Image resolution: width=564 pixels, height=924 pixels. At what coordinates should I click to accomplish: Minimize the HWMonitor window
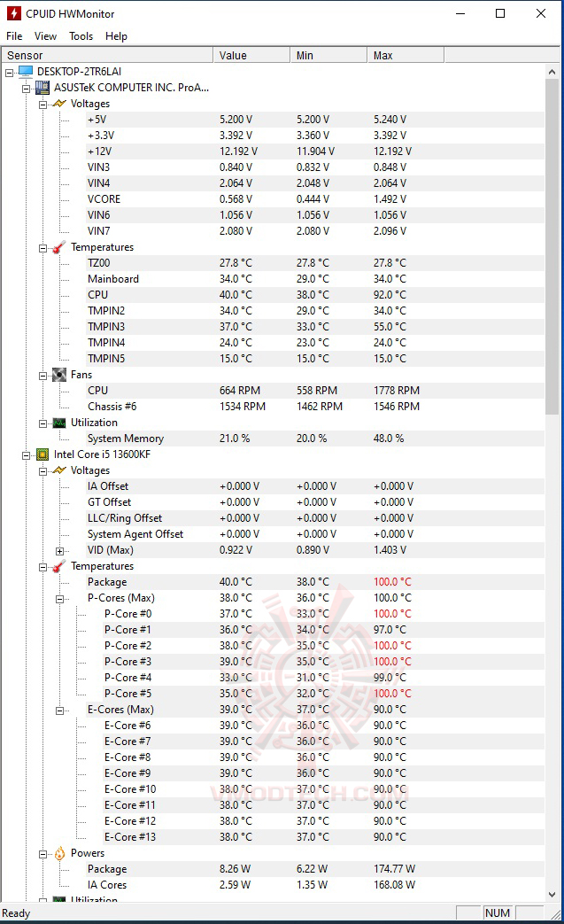pos(460,13)
